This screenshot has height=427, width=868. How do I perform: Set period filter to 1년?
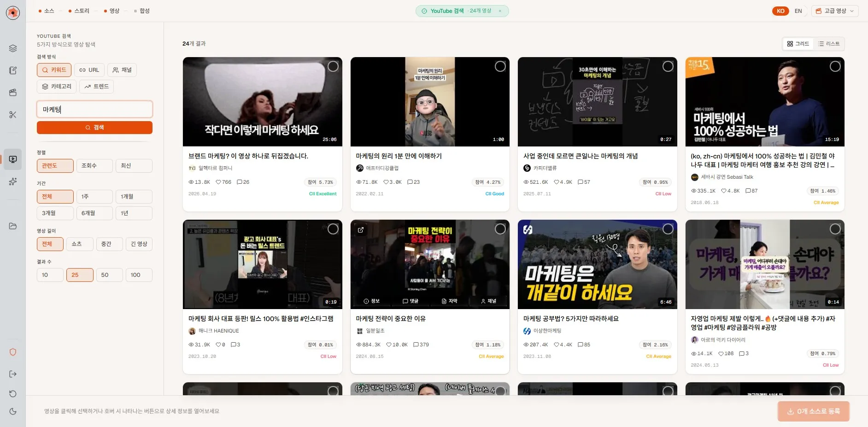[134, 213]
